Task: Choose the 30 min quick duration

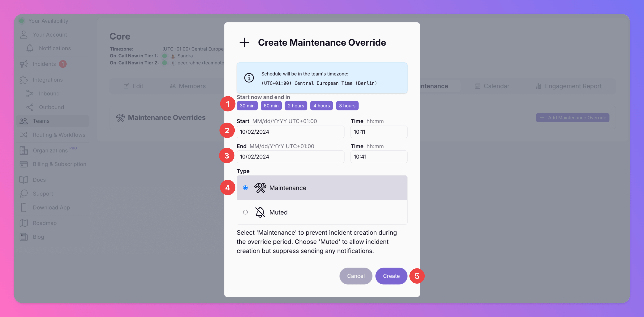Action: [247, 106]
